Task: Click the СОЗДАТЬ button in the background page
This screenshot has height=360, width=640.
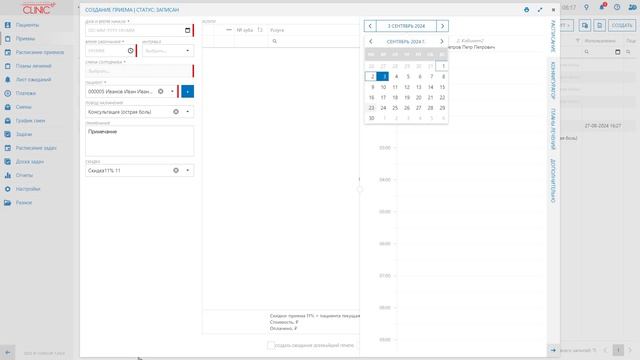Action: coord(622,25)
